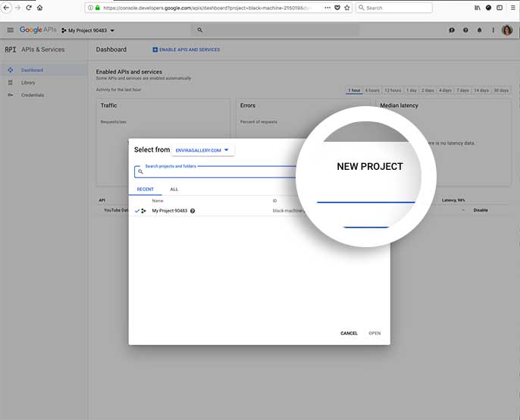Open the ENVIRAGALLERY.COM organization dropdown
This screenshot has height=420, width=520.
coord(203,150)
